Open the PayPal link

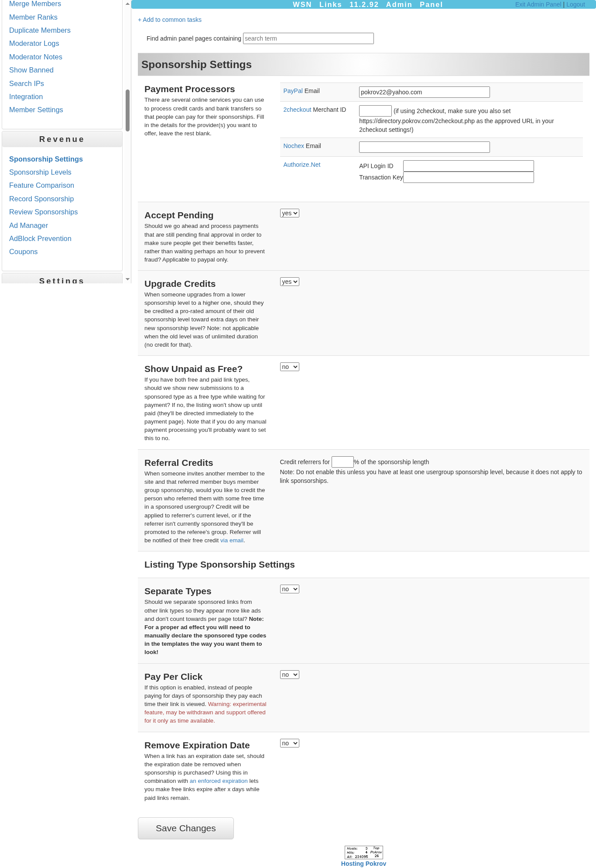coord(293,91)
